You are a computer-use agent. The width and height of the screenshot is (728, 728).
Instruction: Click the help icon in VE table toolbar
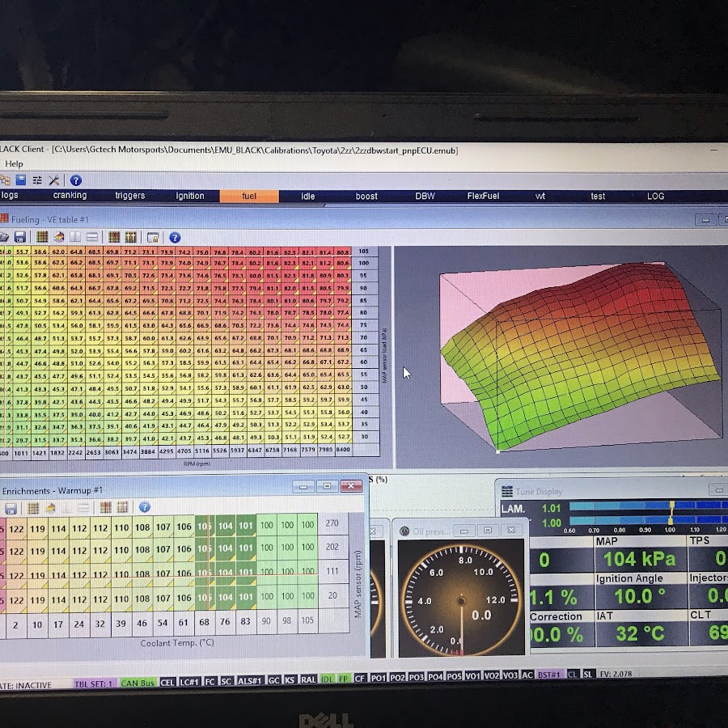[x=175, y=238]
